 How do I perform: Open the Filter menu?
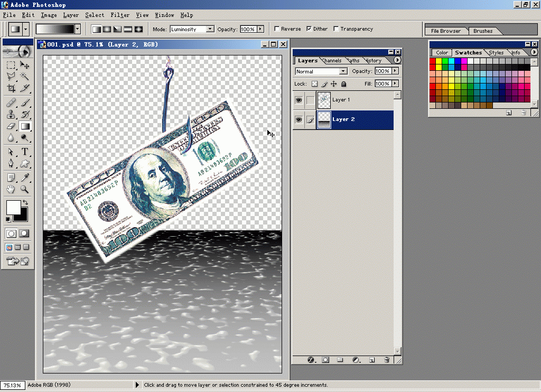[120, 15]
